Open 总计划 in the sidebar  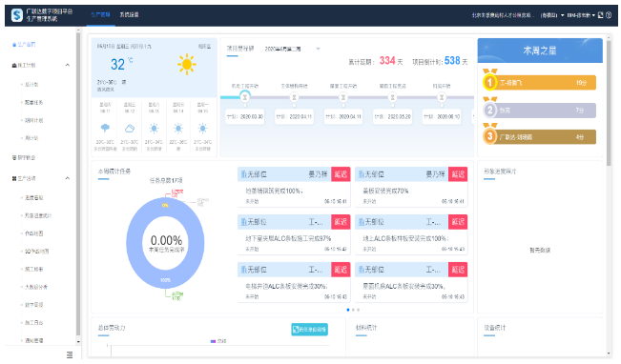click(31, 84)
